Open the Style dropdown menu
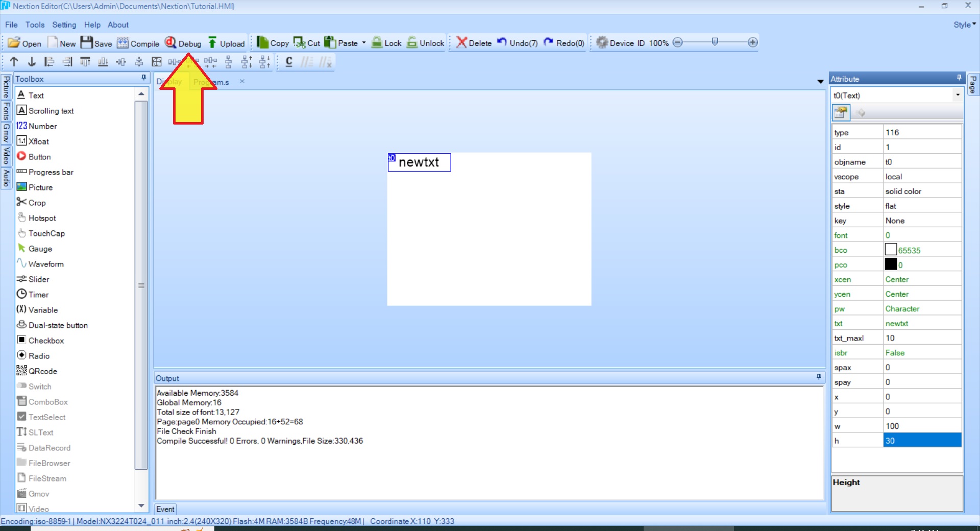980x531 pixels. click(964, 25)
